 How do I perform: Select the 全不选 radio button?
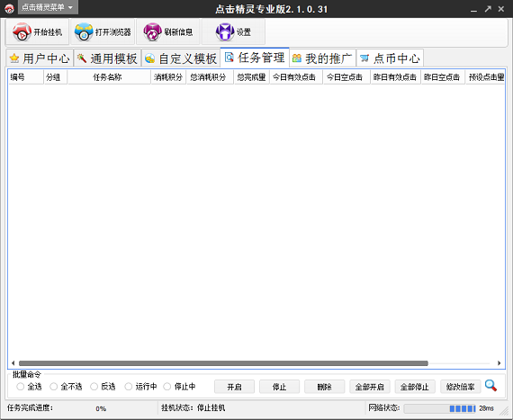tap(54, 387)
